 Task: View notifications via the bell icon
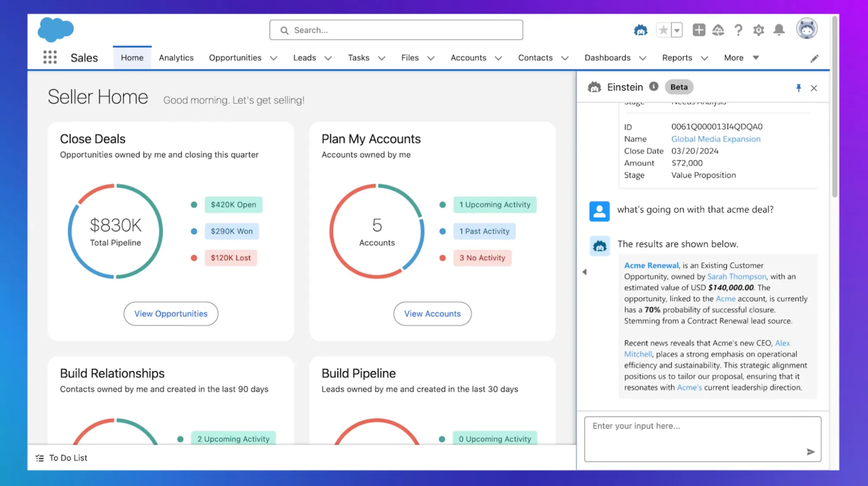(x=779, y=30)
